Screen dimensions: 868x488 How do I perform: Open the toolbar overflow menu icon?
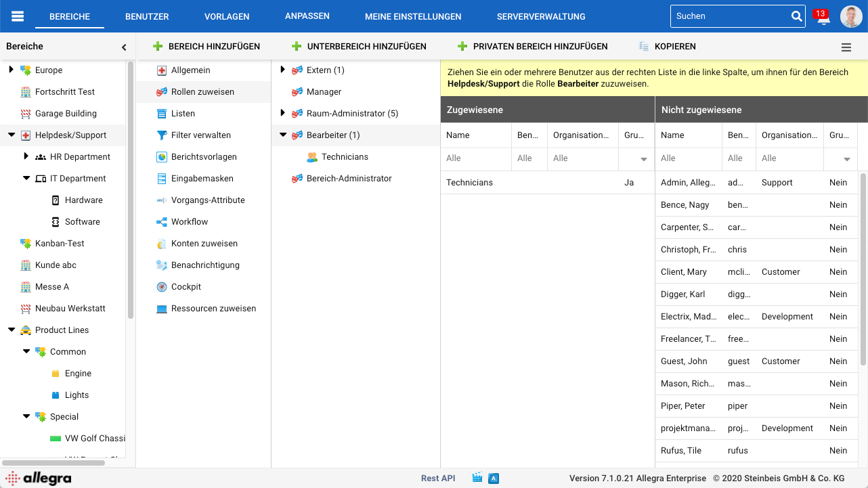pos(846,47)
